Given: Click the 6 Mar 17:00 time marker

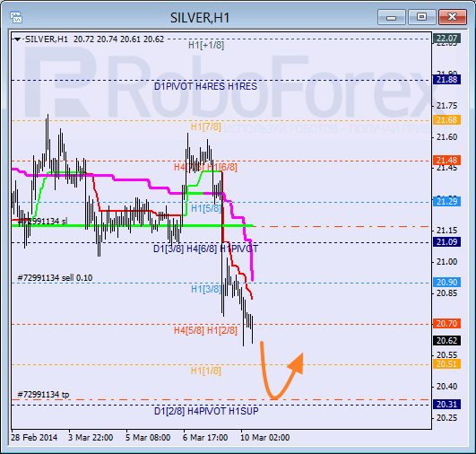Looking at the screenshot, I should 205,438.
